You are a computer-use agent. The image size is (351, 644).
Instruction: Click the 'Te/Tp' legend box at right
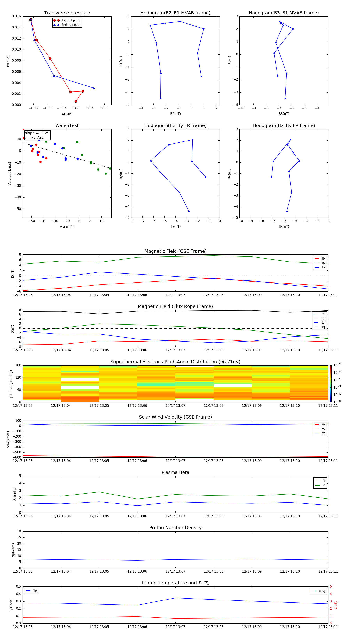pyautogui.click(x=318, y=591)
